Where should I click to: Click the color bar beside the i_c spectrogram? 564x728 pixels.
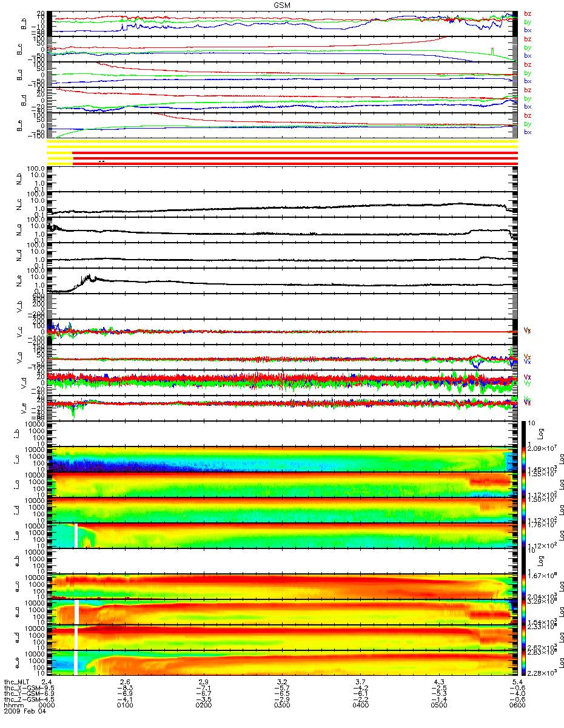(522, 459)
